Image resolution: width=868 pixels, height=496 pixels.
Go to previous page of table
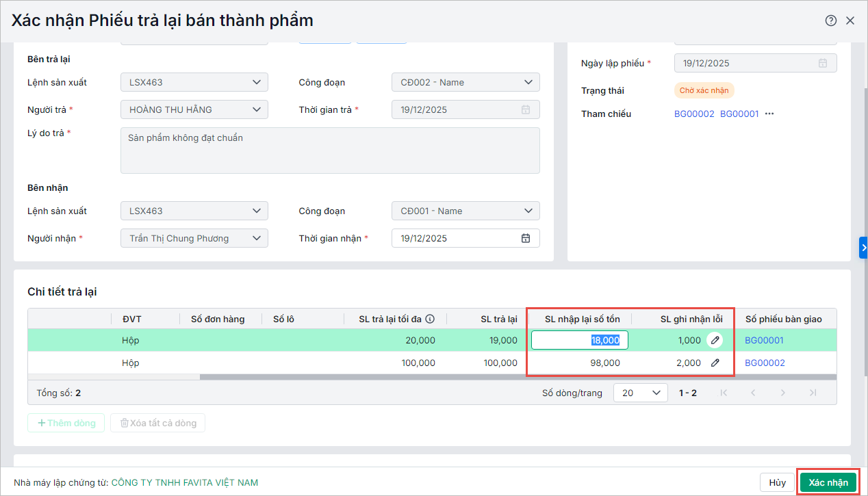(753, 393)
